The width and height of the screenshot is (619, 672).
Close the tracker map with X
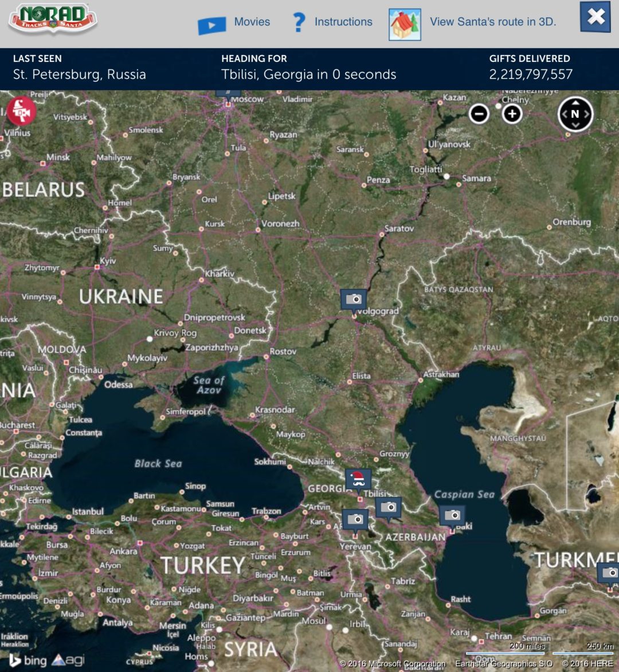pyautogui.click(x=595, y=17)
